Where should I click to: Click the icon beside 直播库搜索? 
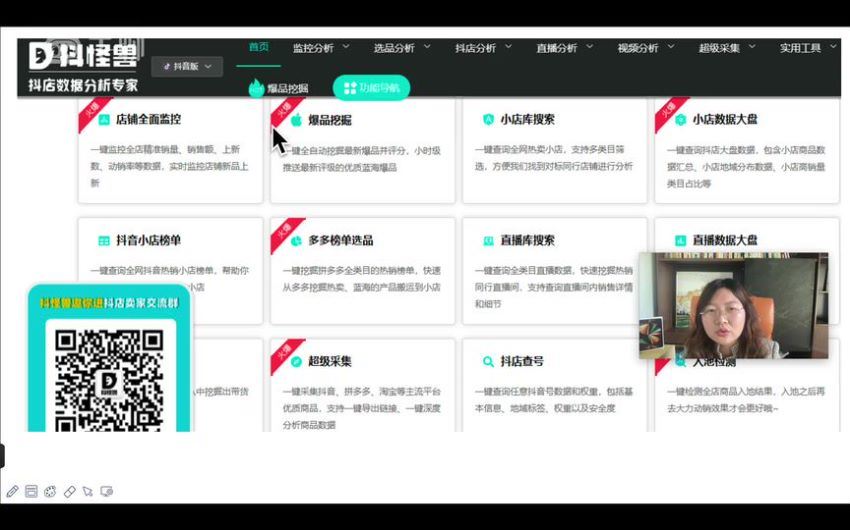(x=488, y=241)
